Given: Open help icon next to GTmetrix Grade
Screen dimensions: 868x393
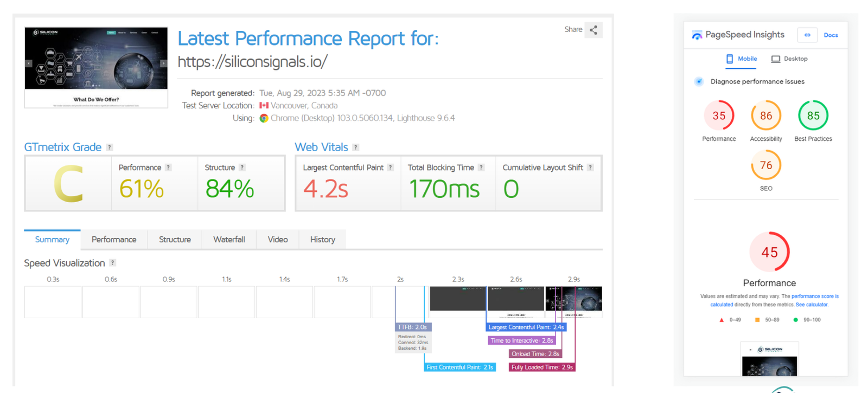Looking at the screenshot, I should point(110,147).
